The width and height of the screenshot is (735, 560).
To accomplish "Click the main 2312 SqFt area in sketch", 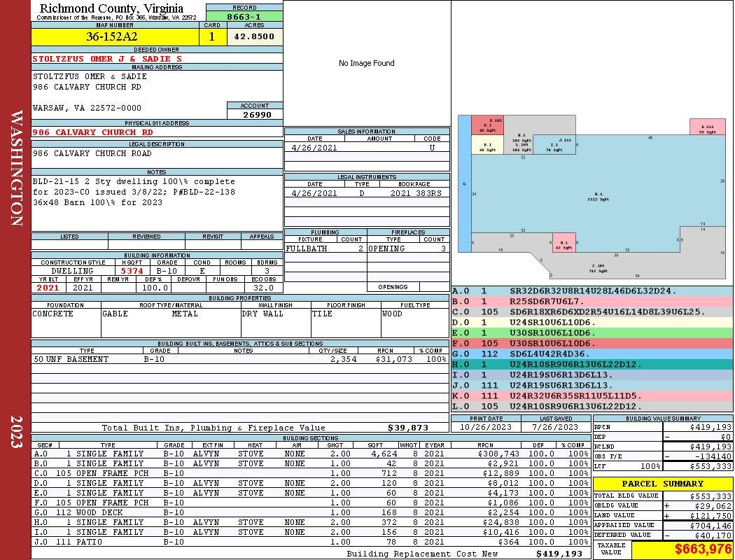I will (x=598, y=197).
